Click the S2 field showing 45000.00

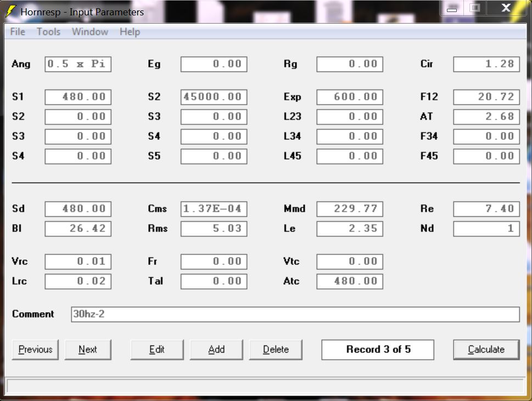point(214,97)
